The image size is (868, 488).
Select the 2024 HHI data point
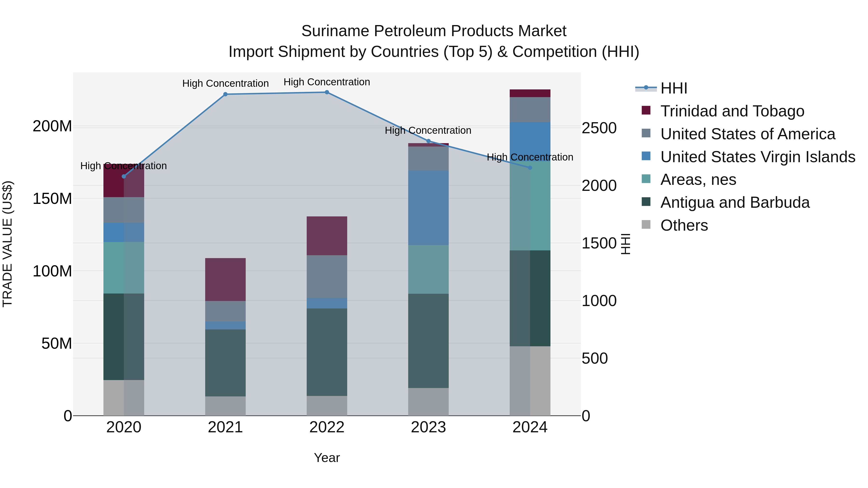pyautogui.click(x=530, y=168)
